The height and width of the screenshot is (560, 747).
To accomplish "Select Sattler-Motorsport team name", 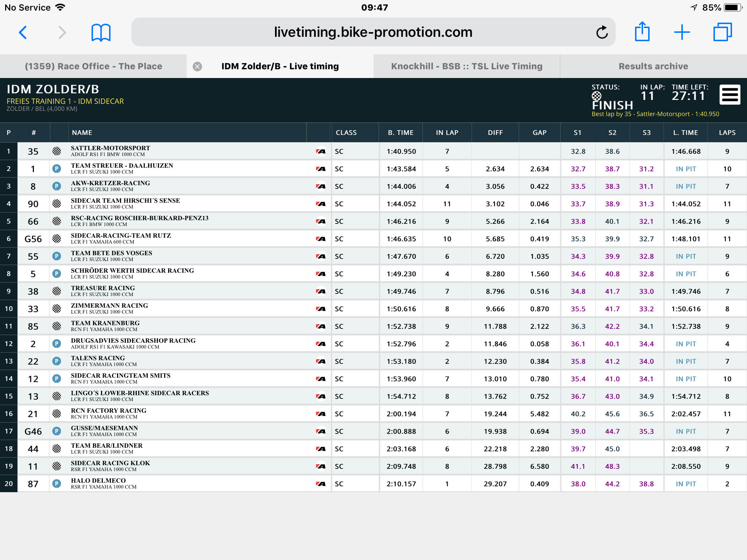I will click(111, 148).
